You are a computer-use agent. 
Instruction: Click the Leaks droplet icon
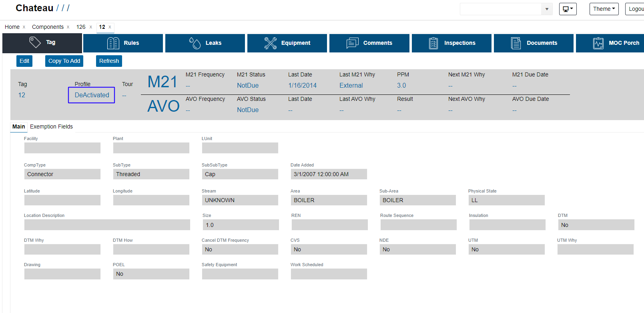[x=195, y=43]
